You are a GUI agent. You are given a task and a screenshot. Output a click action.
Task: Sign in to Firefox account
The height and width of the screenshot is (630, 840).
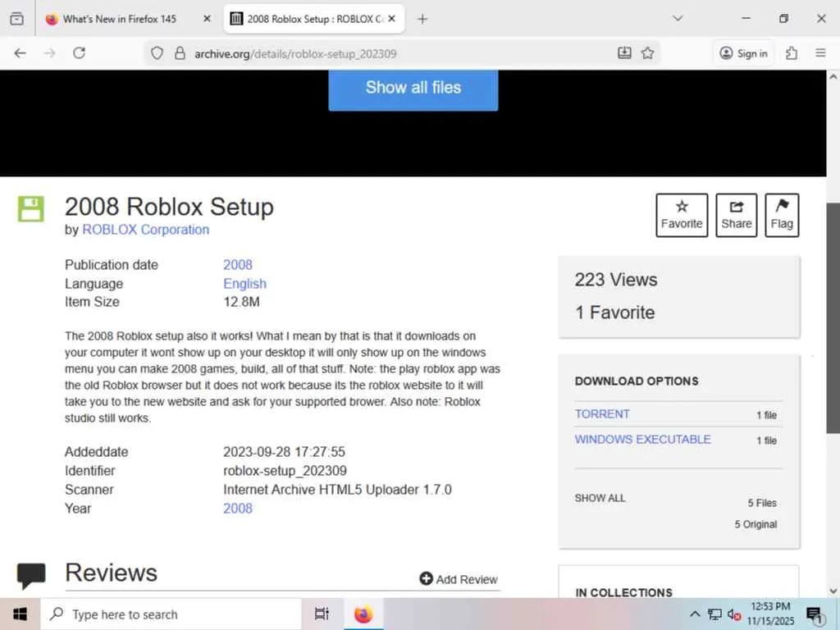743,53
